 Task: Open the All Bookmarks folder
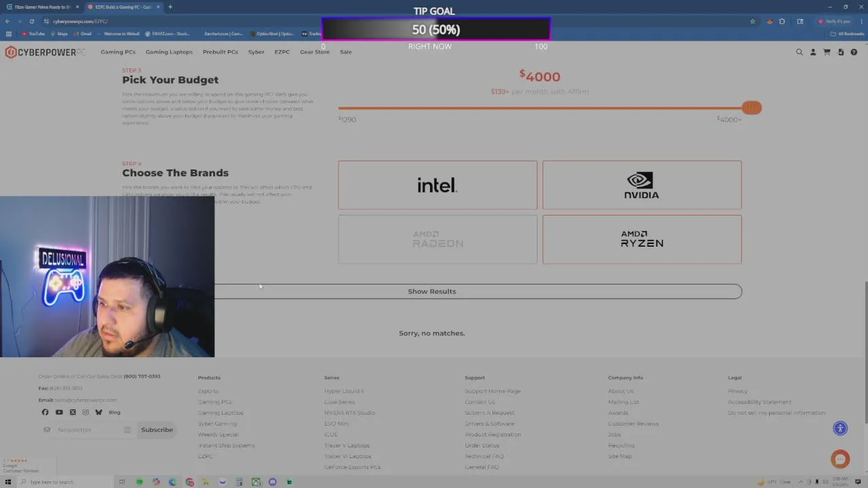847,33
